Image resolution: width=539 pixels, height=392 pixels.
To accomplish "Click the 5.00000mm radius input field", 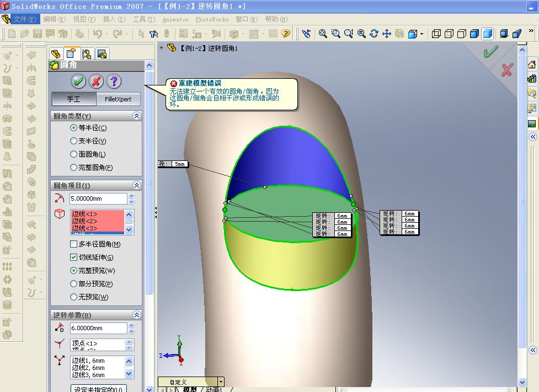I will [98, 198].
